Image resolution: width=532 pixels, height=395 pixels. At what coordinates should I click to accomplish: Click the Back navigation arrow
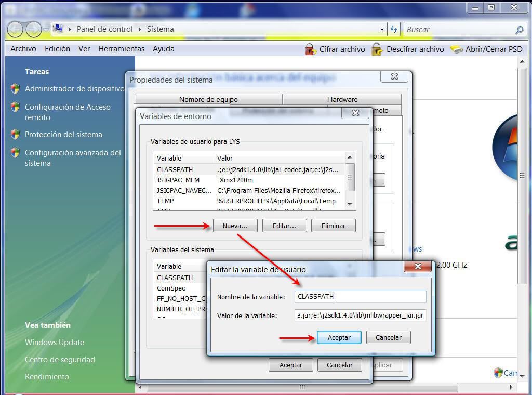pyautogui.click(x=15, y=30)
